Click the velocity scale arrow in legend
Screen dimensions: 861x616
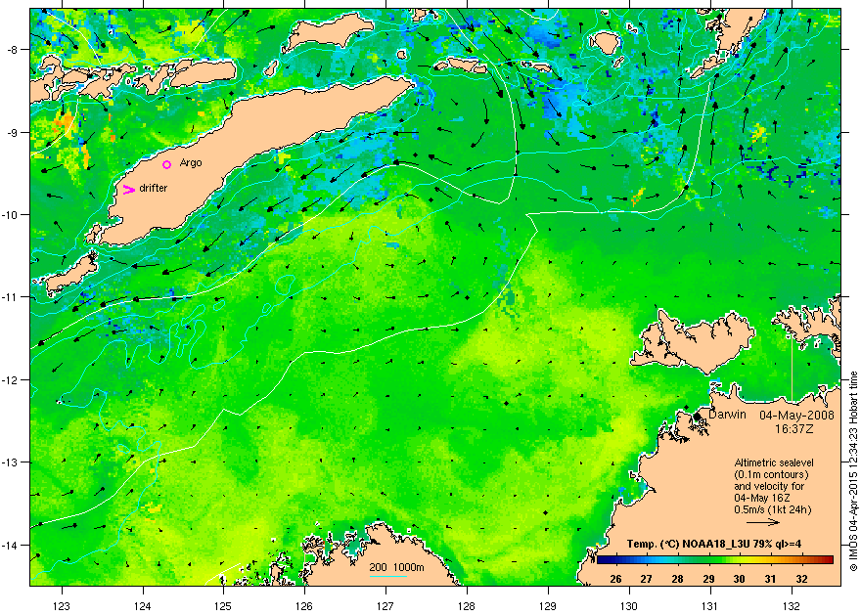[x=763, y=522]
